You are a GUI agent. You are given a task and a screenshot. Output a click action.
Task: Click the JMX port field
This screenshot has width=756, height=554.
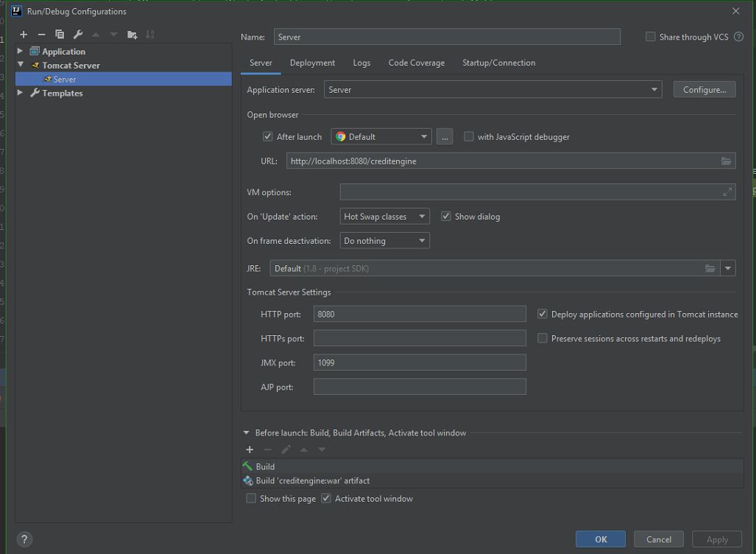coord(420,362)
